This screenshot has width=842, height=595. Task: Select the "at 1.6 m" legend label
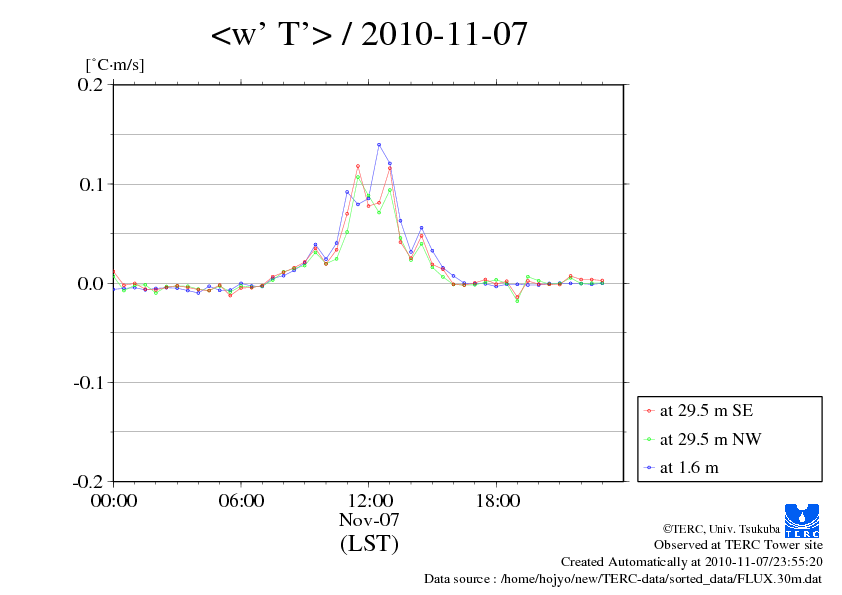(690, 467)
